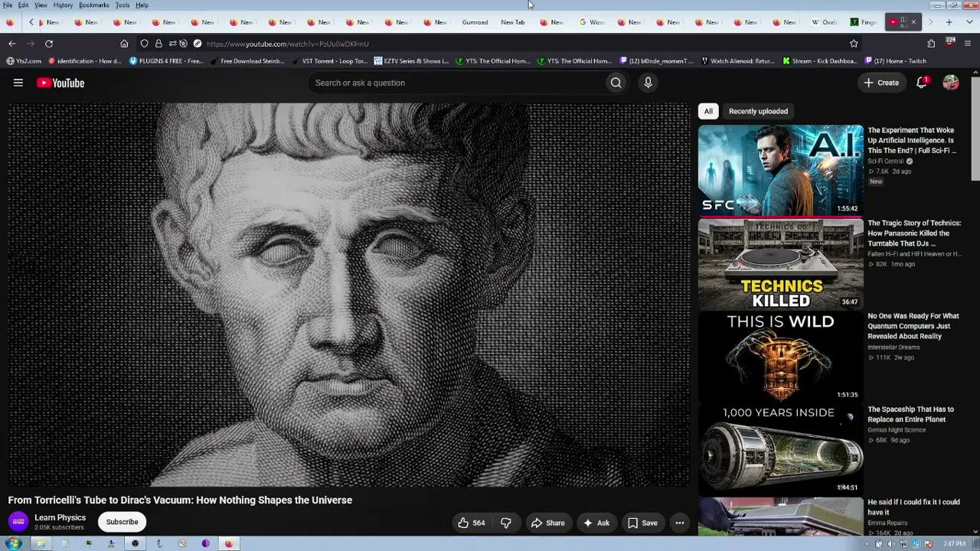Reload the page with the refresh icon
The height and width of the screenshot is (551, 980).
tap(49, 44)
